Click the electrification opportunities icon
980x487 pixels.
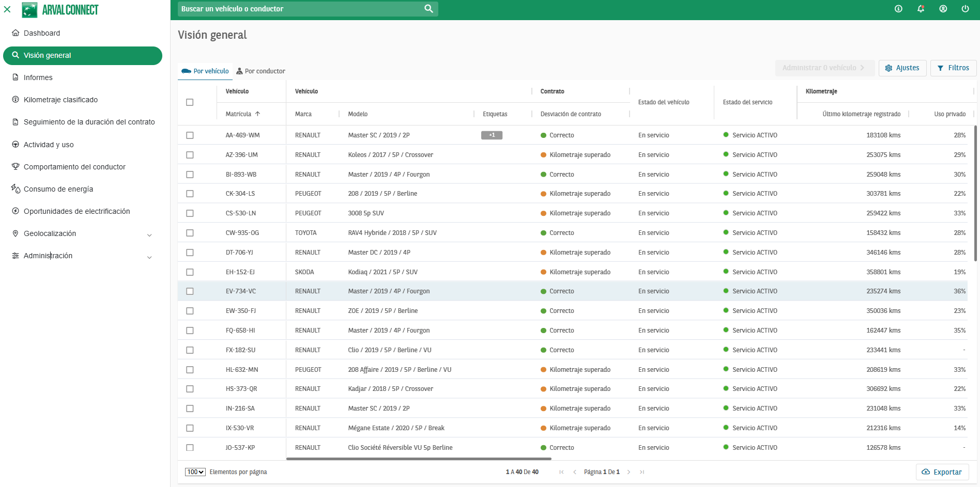point(16,211)
